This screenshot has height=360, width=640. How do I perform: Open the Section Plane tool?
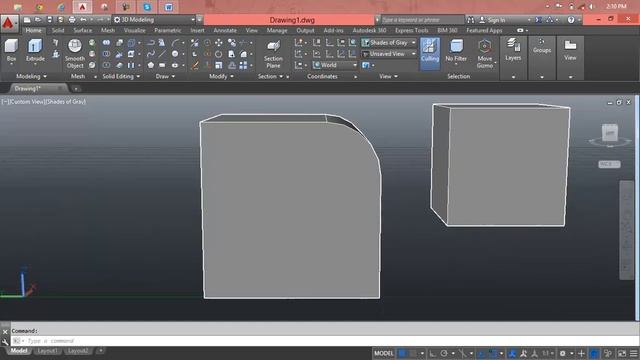[273, 53]
